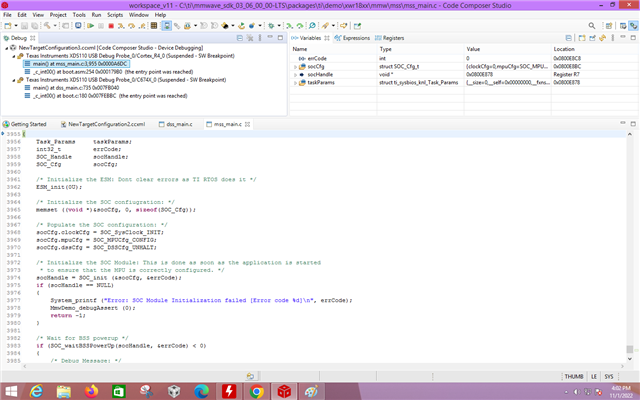
Task: Click the Suspend debug toolbar icon
Action: (101, 26)
